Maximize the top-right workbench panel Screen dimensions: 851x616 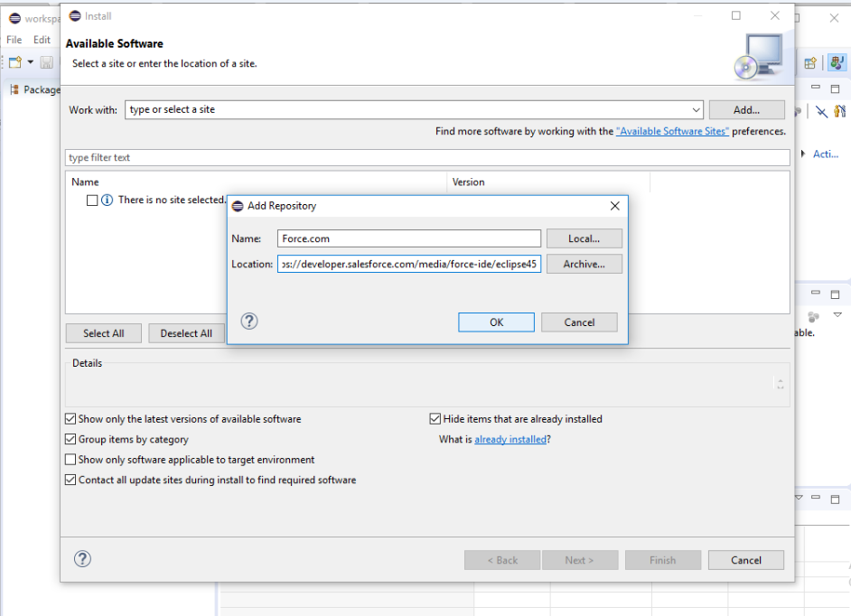pyautogui.click(x=836, y=89)
